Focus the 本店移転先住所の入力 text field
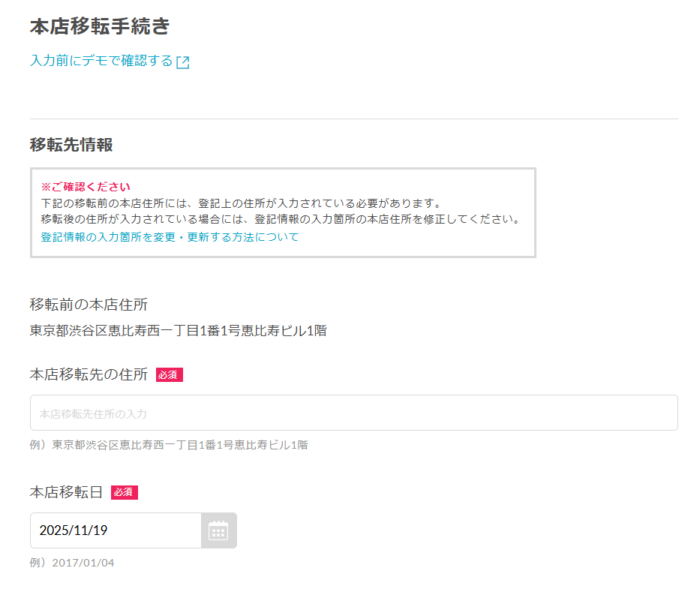Screen dimensions: 700x592 click(x=353, y=413)
